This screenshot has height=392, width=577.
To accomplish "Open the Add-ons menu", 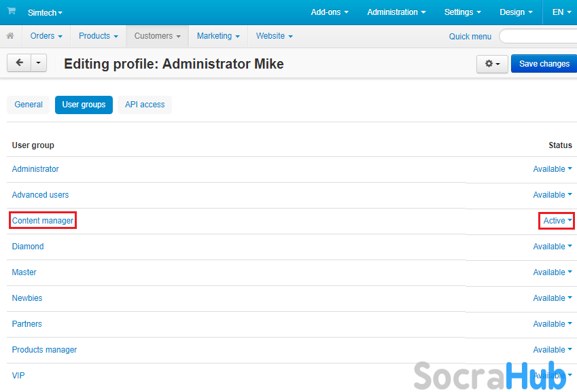I will click(x=330, y=12).
